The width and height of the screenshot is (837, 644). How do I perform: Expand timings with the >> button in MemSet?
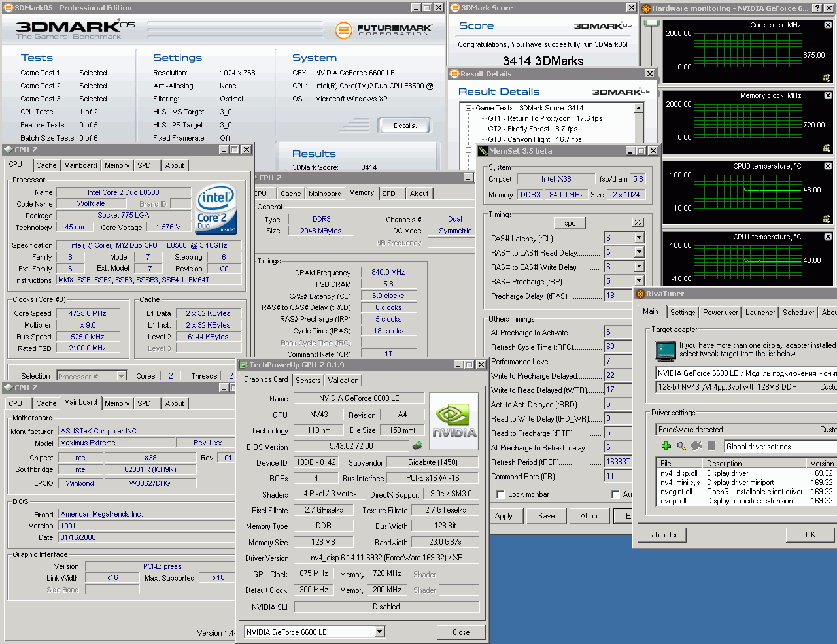pos(638,223)
